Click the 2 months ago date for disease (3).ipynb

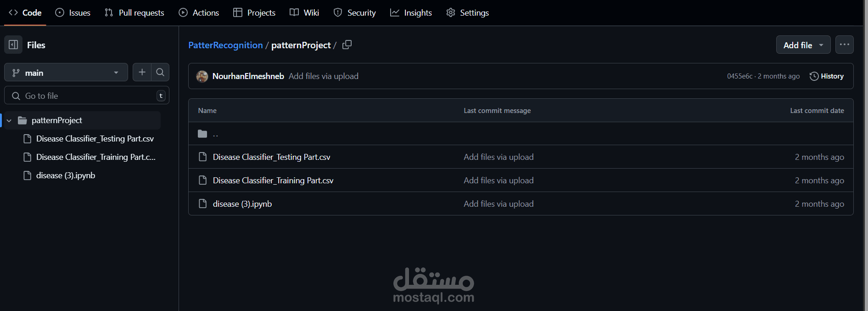(x=819, y=204)
